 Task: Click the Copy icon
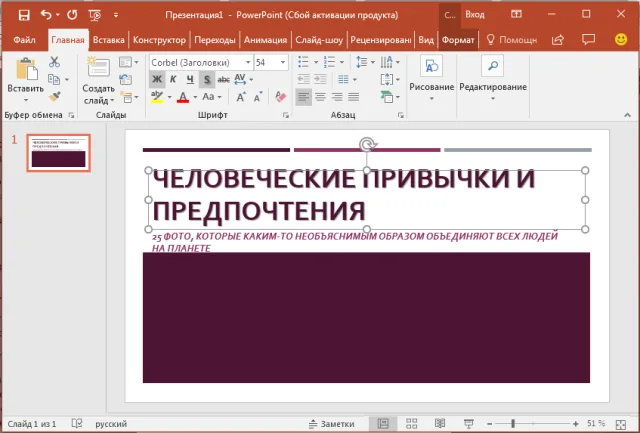click(54, 79)
